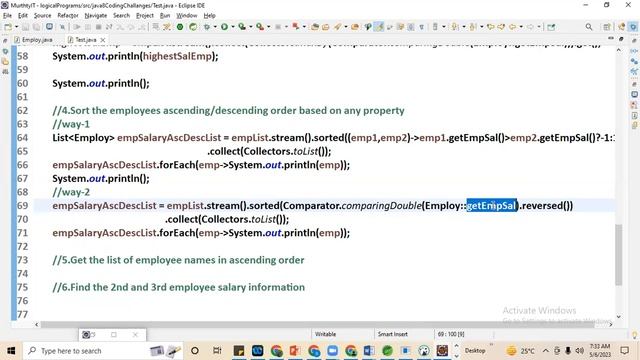640x360 pixels.
Task: Click the Open Type package icon
Action: (315, 27)
